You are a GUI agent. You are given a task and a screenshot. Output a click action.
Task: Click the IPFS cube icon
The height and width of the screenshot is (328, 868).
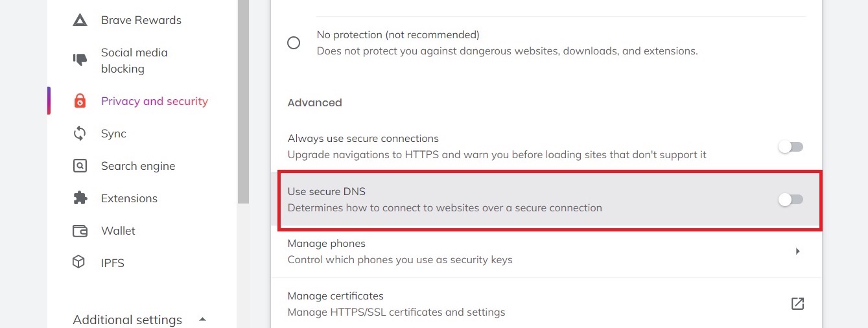[80, 263]
